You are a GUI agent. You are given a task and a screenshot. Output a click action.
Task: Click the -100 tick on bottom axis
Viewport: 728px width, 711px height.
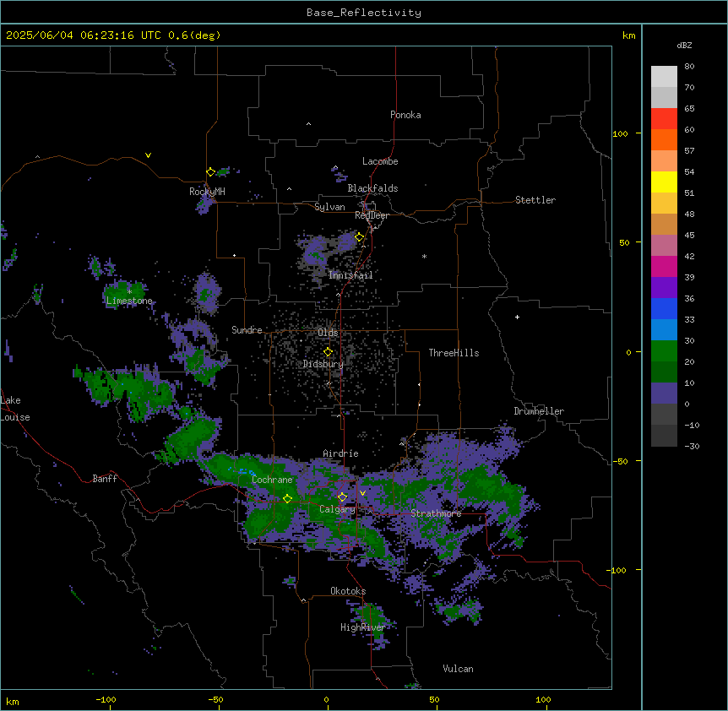click(106, 699)
